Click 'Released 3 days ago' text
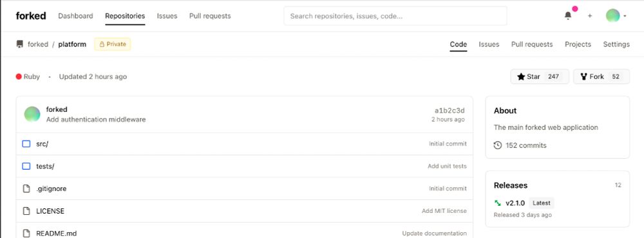644x238 pixels. pos(523,215)
